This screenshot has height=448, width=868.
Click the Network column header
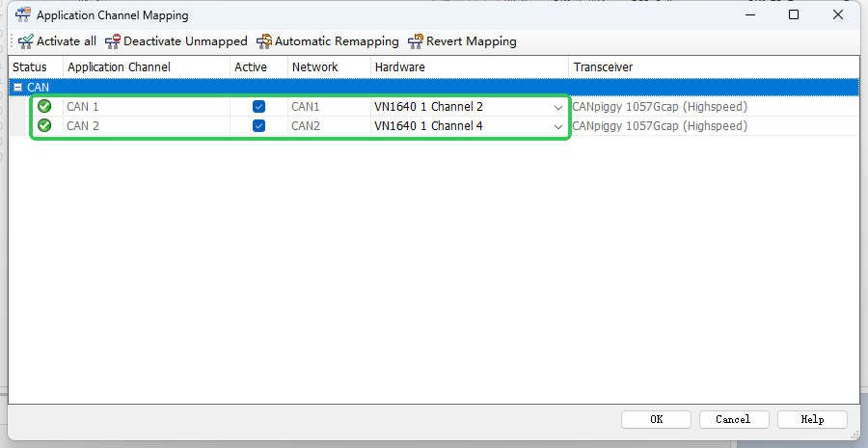pyautogui.click(x=330, y=66)
